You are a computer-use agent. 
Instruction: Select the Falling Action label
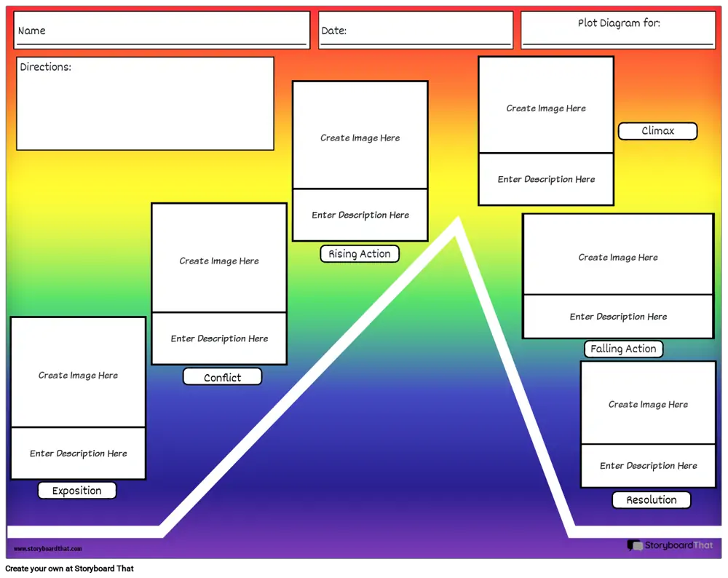tap(623, 349)
